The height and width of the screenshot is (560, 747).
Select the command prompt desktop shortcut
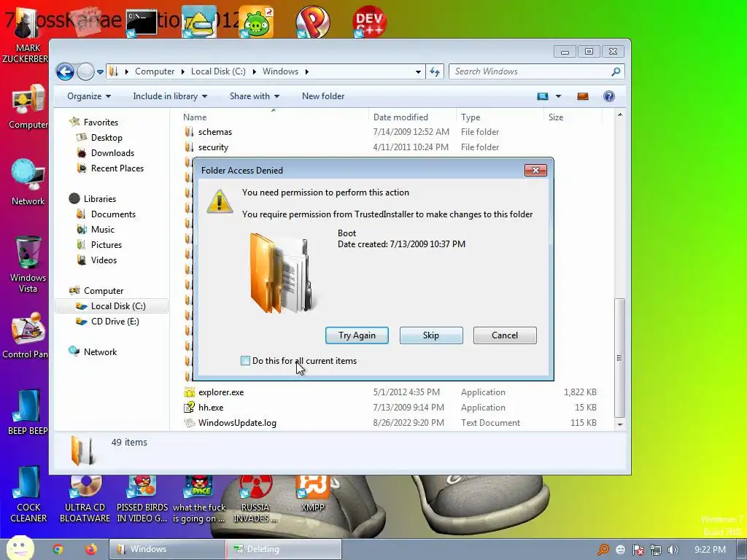[x=142, y=23]
